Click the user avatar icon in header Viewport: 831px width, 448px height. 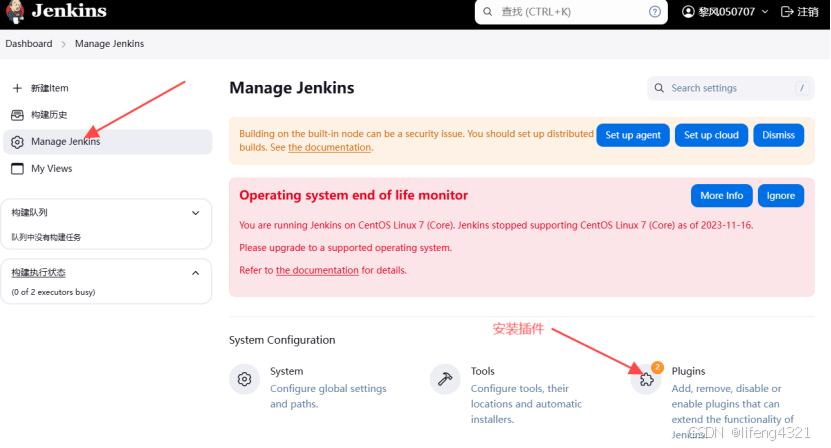pos(688,12)
